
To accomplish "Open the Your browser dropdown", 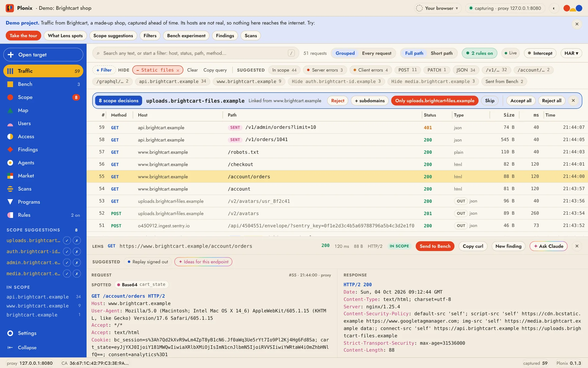I will 438,8.
